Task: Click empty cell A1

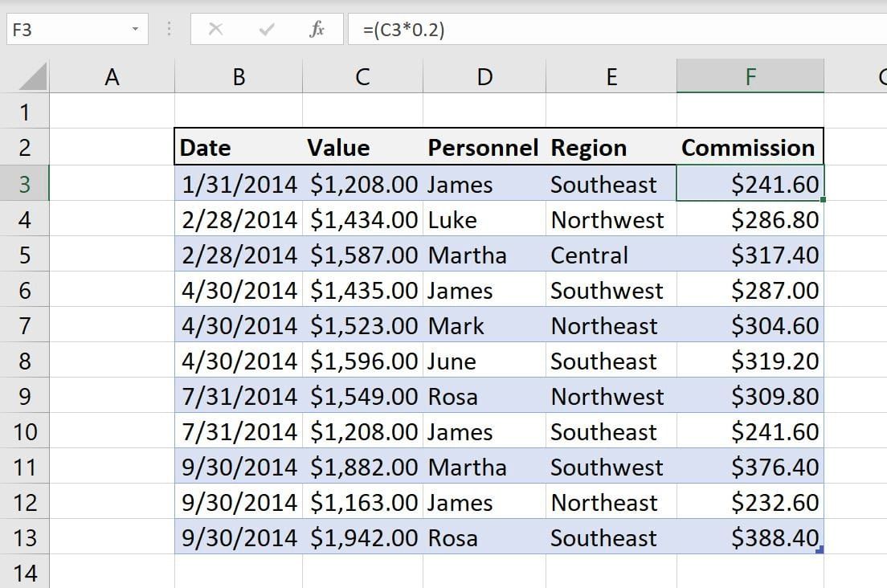Action: pos(112,112)
